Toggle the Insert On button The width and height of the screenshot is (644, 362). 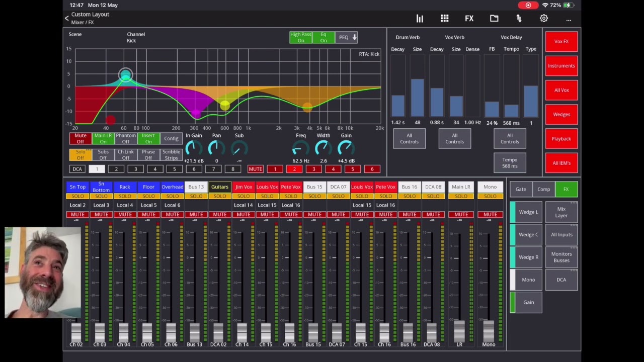pos(148,139)
